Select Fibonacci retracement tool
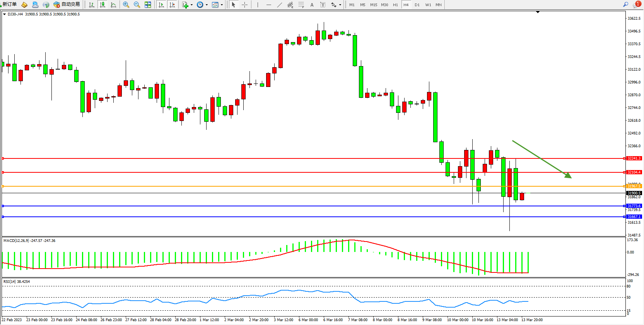The height and width of the screenshot is (325, 644). (301, 5)
